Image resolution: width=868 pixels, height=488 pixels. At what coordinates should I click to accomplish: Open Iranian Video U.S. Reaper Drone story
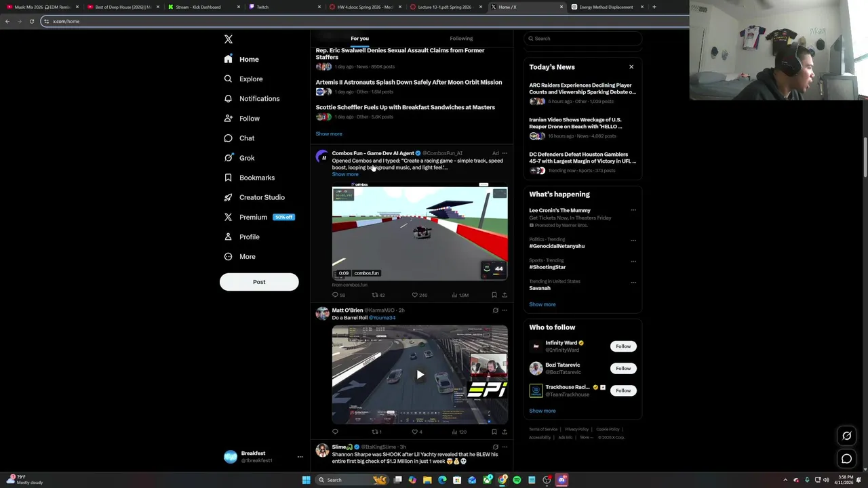click(x=576, y=123)
